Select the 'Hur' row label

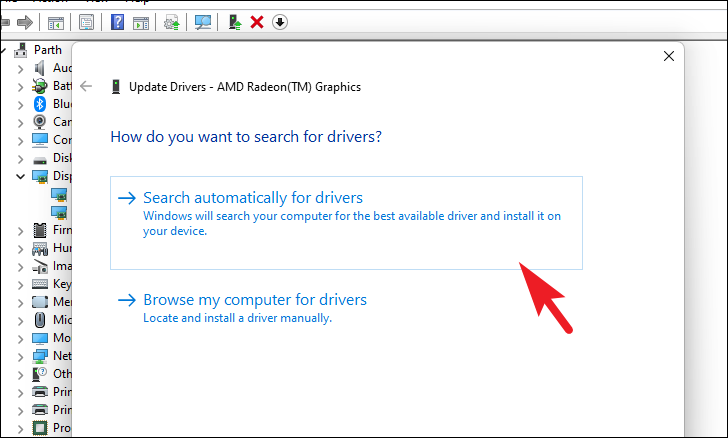point(62,248)
